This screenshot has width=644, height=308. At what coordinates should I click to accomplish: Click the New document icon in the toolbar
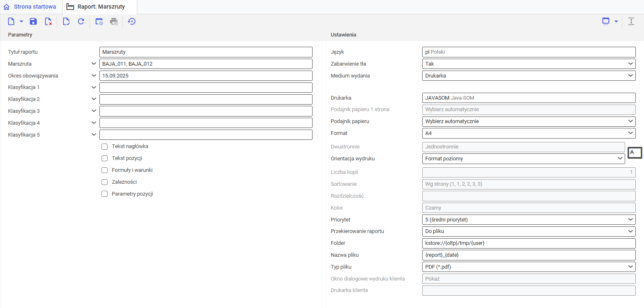pyautogui.click(x=11, y=21)
